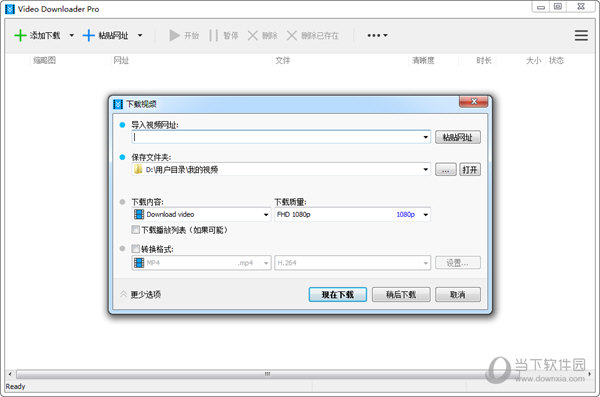Open the hamburger menu icon
The height and width of the screenshot is (397, 600).
tap(581, 35)
